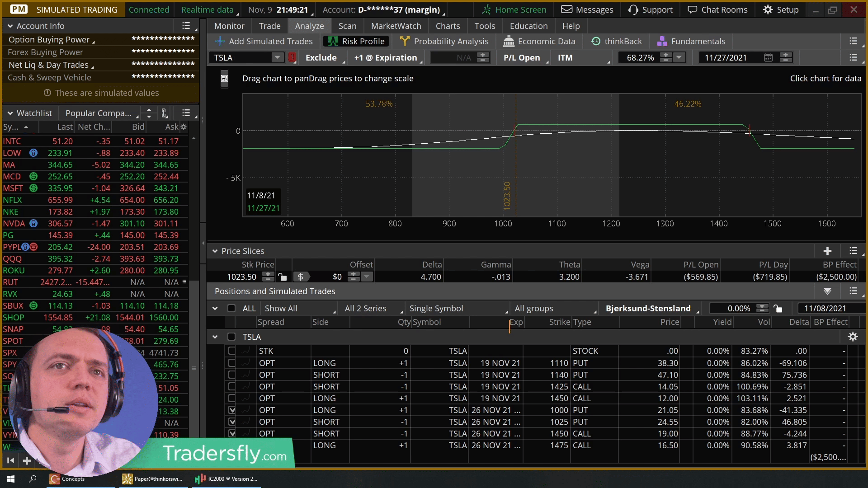The height and width of the screenshot is (488, 868).
Task: Collapse the Price Slices section
Action: coord(215,251)
